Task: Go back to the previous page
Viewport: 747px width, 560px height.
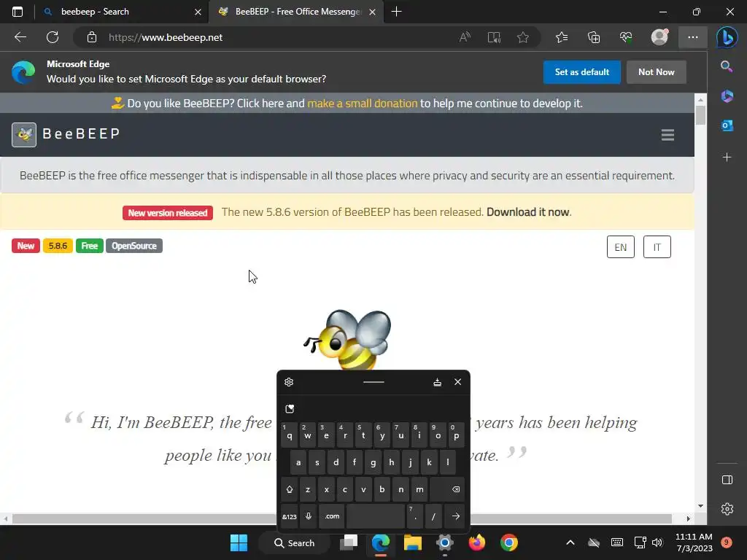Action: pyautogui.click(x=20, y=37)
